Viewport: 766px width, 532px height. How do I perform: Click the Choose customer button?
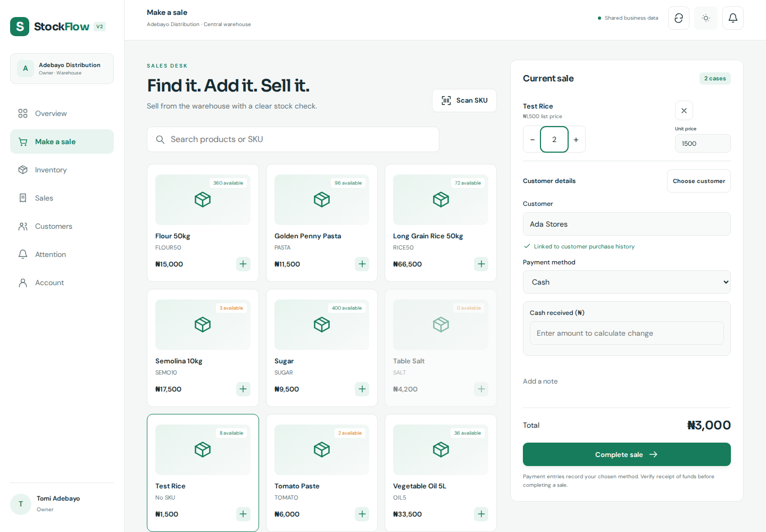click(699, 181)
